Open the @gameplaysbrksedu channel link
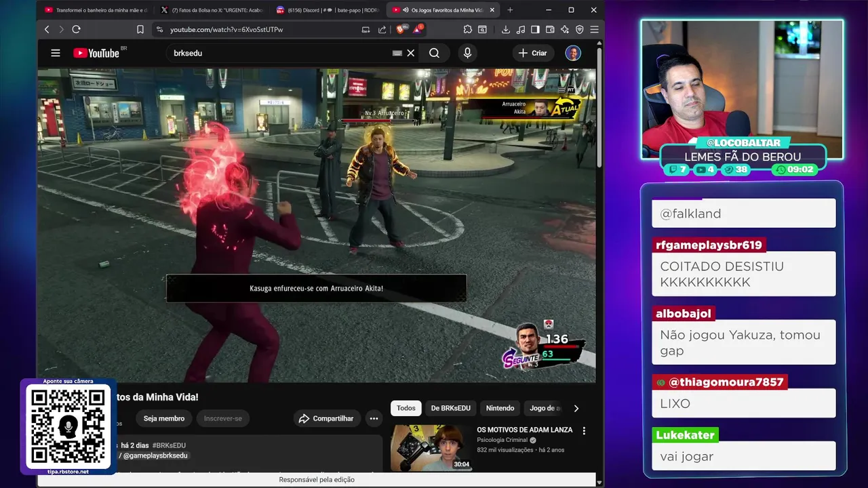This screenshot has width=868, height=488. point(155,455)
